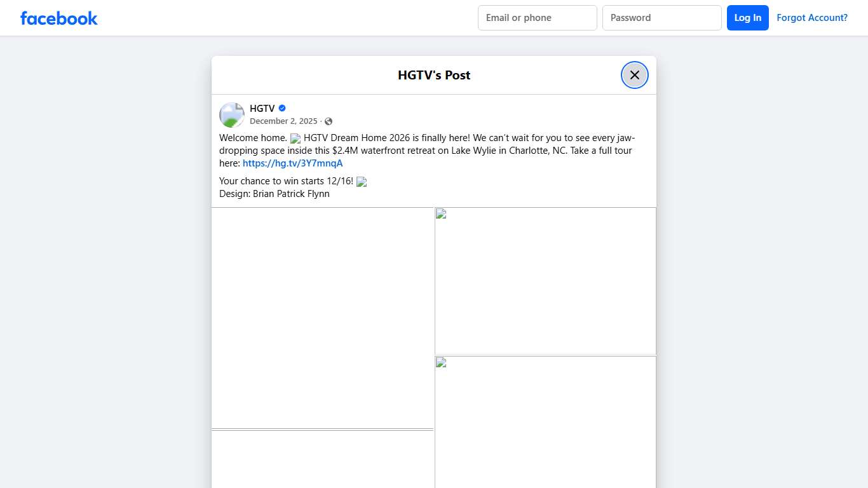Click the broken image icon in bottom-right photo
This screenshot has height=488, width=868.
[x=440, y=362]
